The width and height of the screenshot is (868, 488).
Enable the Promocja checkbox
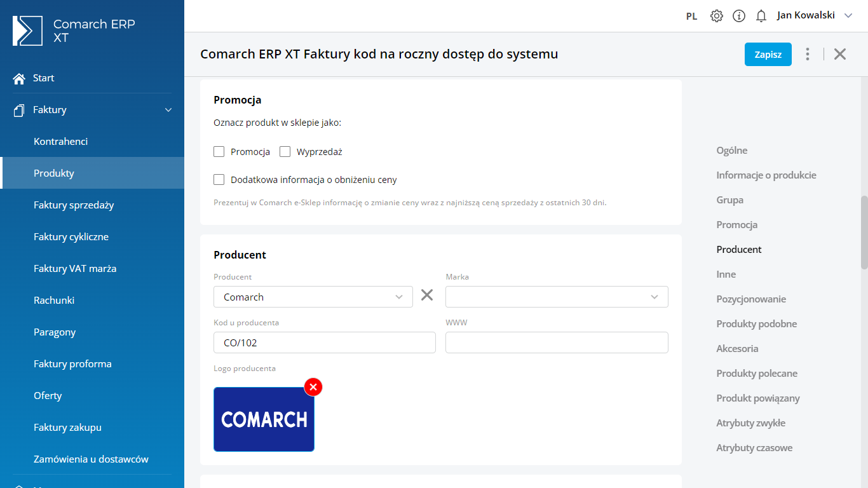point(219,152)
